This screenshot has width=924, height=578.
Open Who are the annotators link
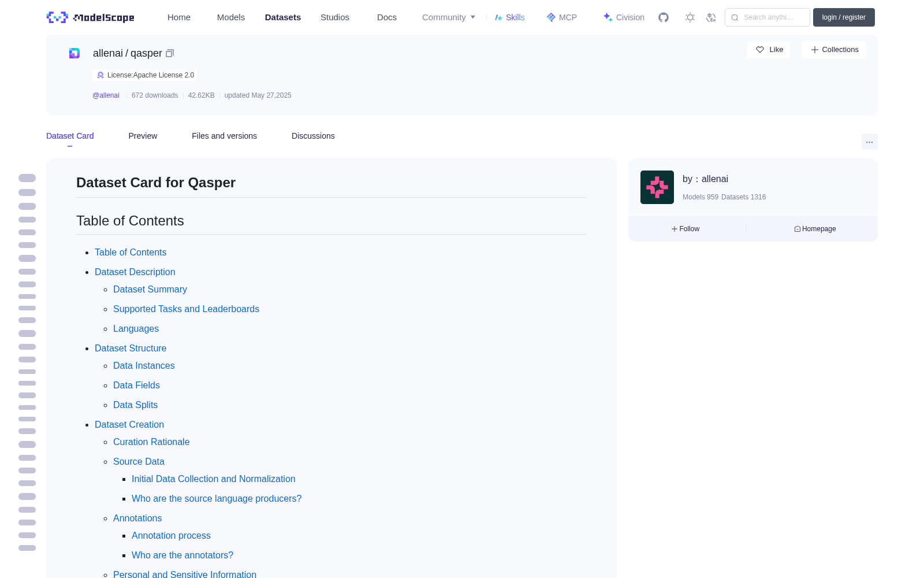coord(182,555)
